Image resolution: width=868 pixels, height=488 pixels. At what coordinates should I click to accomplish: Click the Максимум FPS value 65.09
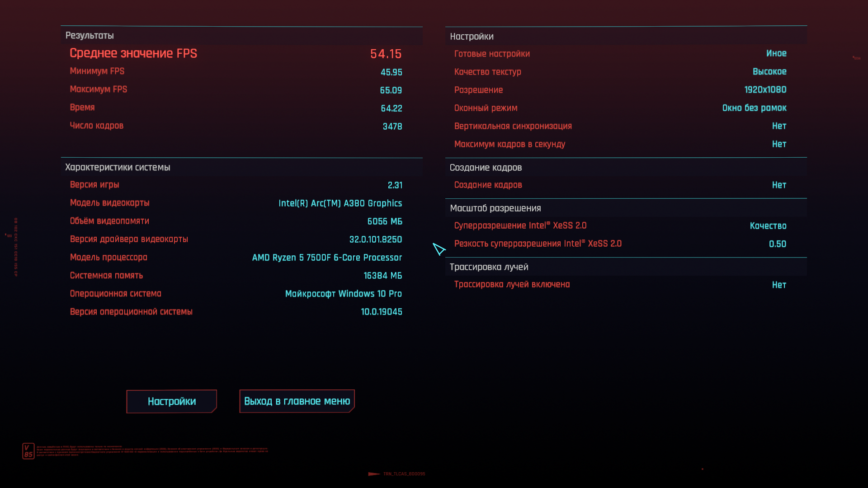(391, 90)
